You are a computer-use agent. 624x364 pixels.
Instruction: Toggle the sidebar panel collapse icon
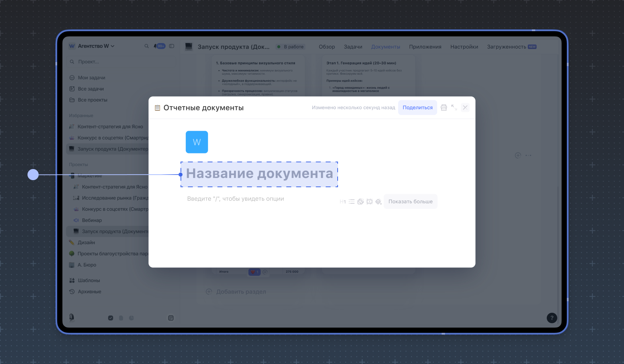(x=172, y=46)
